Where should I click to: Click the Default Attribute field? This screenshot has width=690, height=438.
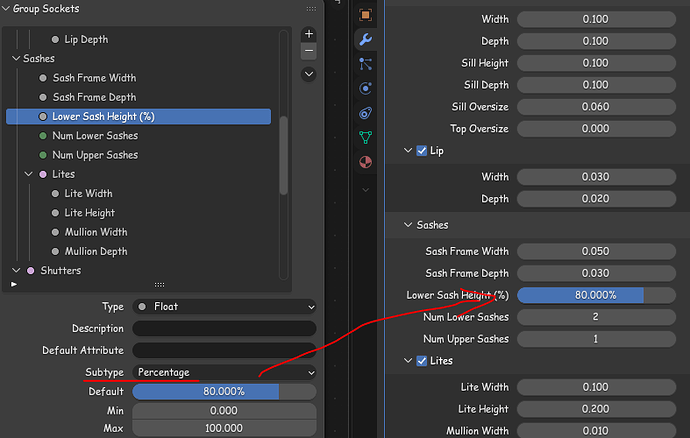(x=224, y=350)
